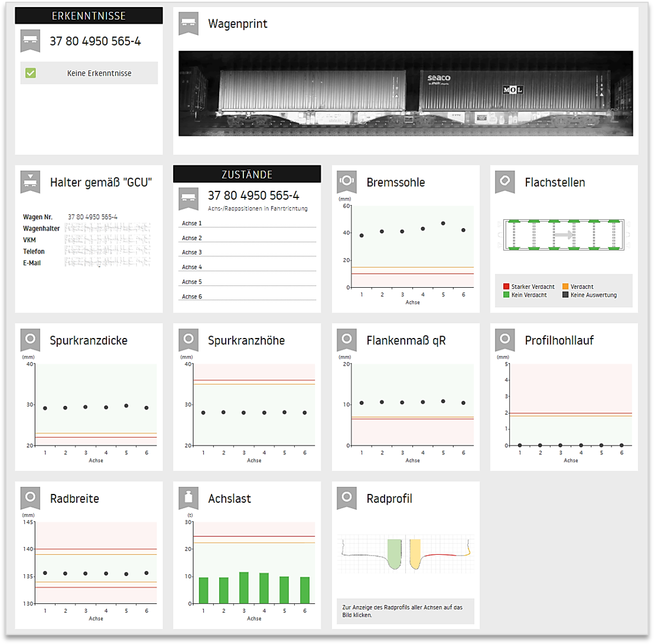Click axle 1 data point in Bremssohle chart

tap(362, 236)
